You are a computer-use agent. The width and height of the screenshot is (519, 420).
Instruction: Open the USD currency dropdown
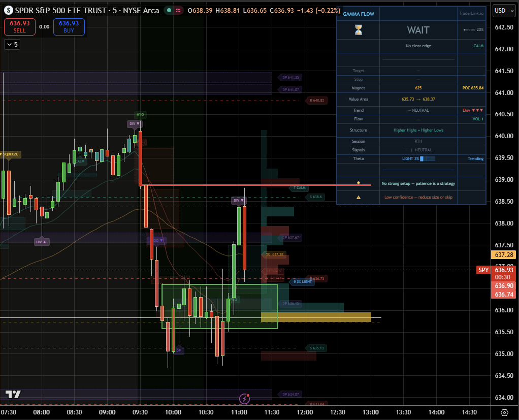(x=504, y=11)
